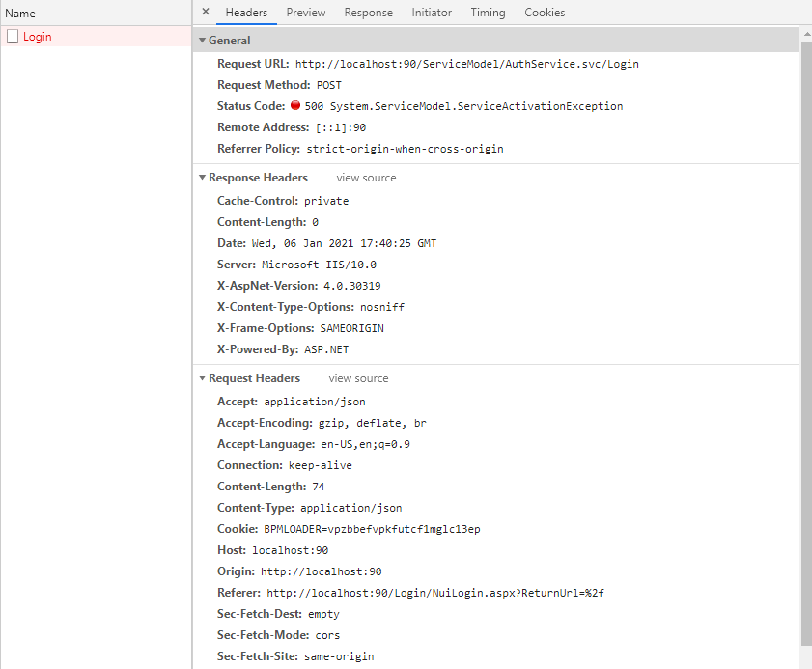Open the Timing tab
This screenshot has width=812, height=669.
click(x=488, y=13)
